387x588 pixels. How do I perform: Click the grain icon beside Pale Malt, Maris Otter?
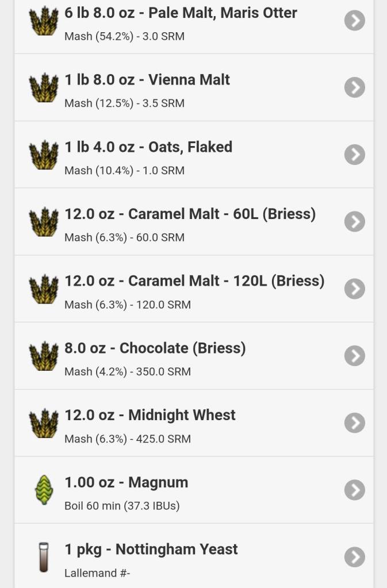coord(44,21)
